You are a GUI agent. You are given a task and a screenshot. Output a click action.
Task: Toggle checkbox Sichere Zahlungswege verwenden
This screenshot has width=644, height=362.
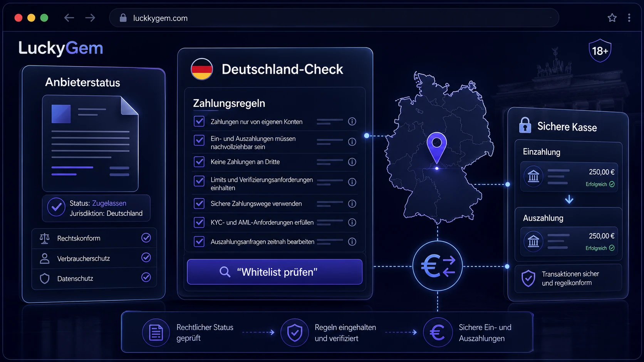click(x=199, y=203)
